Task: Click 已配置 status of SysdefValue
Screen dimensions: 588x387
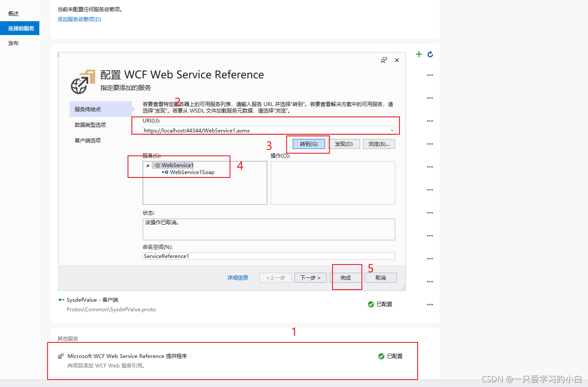Action: 380,304
